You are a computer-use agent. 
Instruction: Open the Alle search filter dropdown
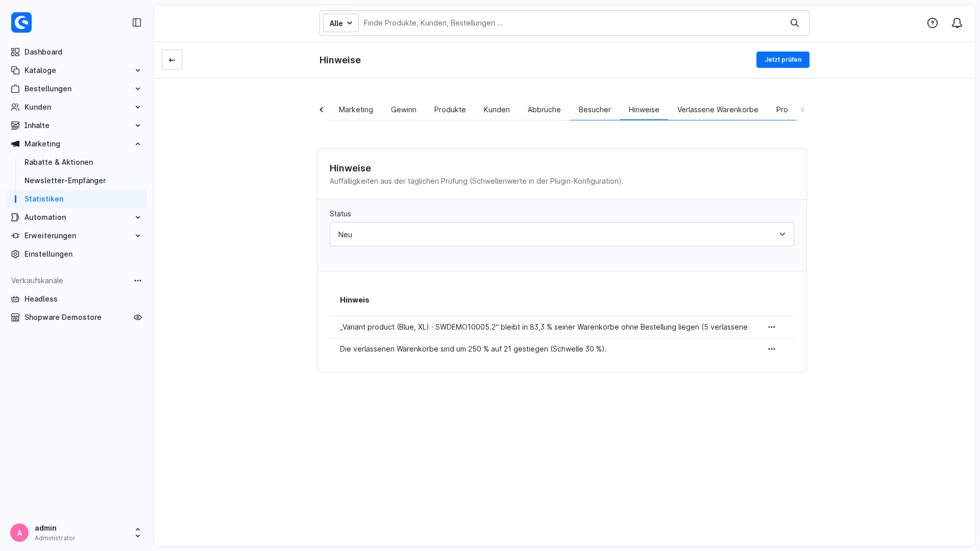pyautogui.click(x=341, y=23)
